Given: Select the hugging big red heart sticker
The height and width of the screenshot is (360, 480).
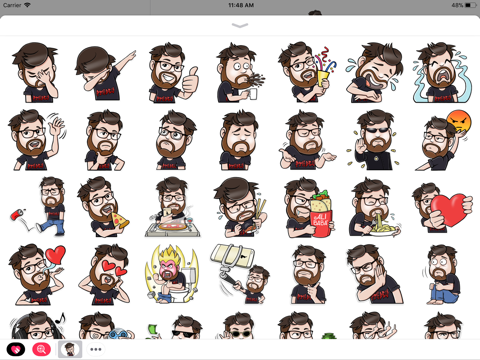Looking at the screenshot, I should pos(442,207).
